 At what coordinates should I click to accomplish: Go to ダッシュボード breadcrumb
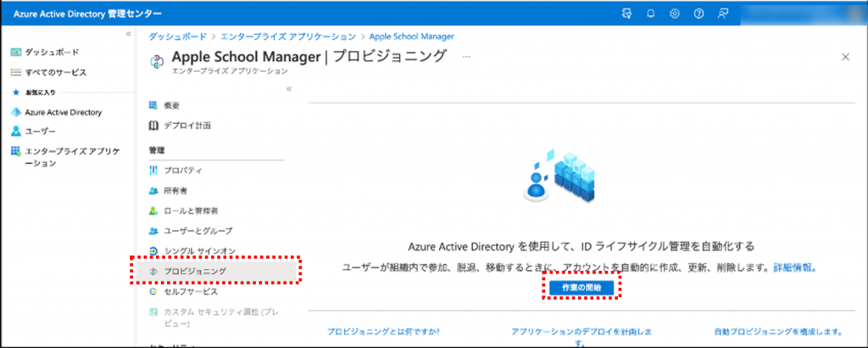tap(177, 36)
